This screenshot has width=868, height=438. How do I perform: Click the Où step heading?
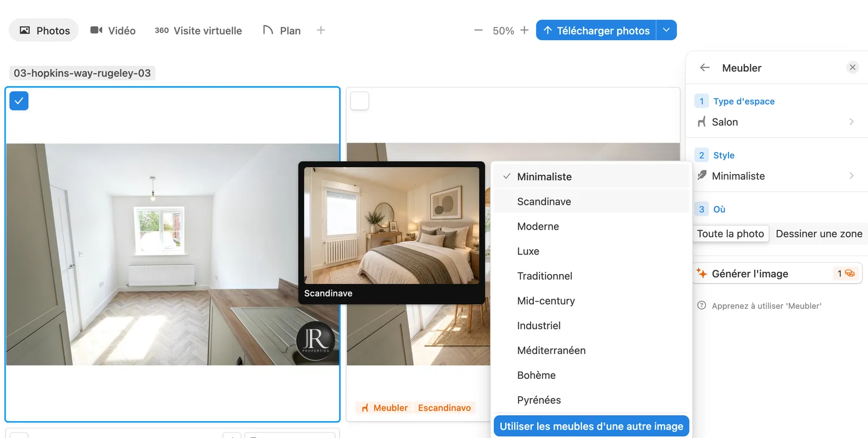pos(719,210)
